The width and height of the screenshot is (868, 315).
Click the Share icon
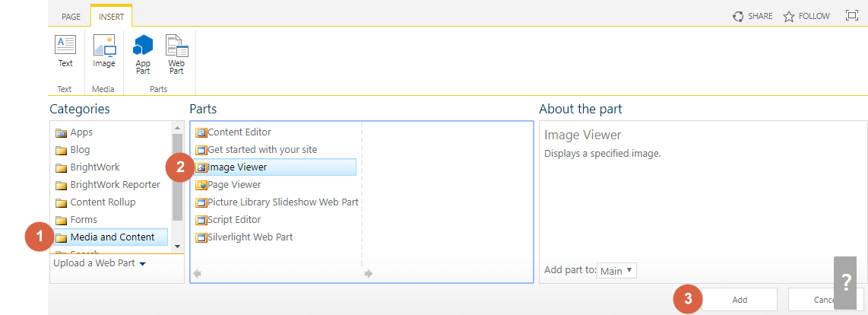(x=738, y=17)
